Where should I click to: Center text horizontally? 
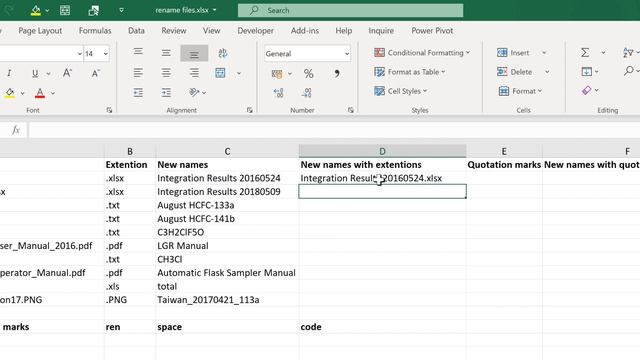tap(166, 73)
